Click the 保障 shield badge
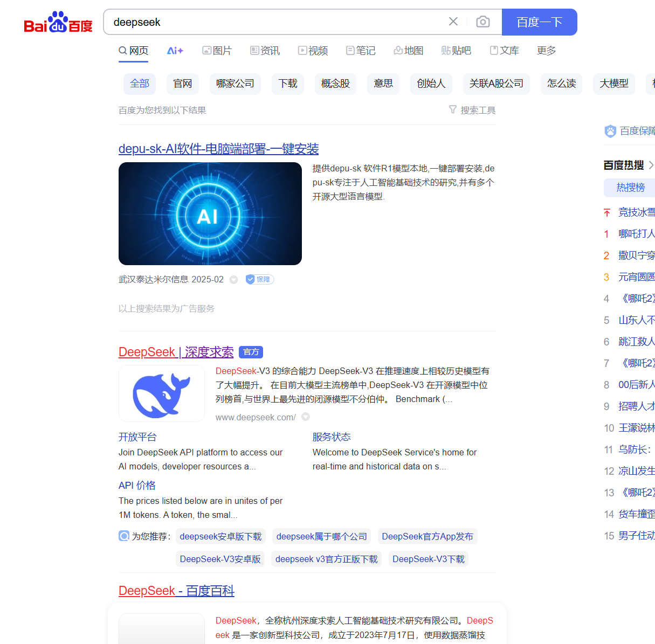The image size is (655, 644). coord(260,279)
